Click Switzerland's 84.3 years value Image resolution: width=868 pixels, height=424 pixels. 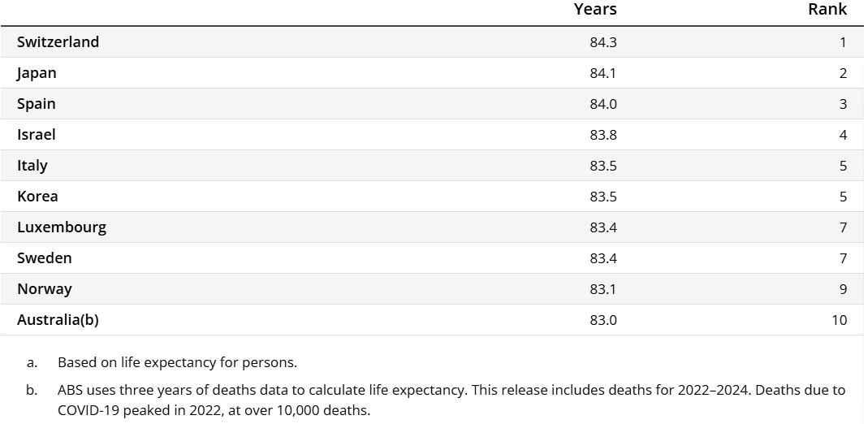[603, 42]
